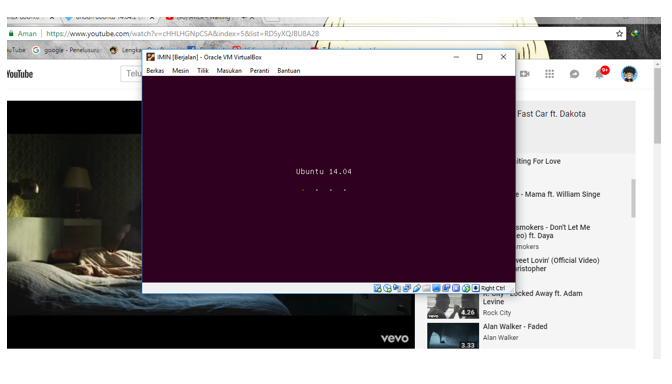Close the VirtualBox window

point(503,57)
